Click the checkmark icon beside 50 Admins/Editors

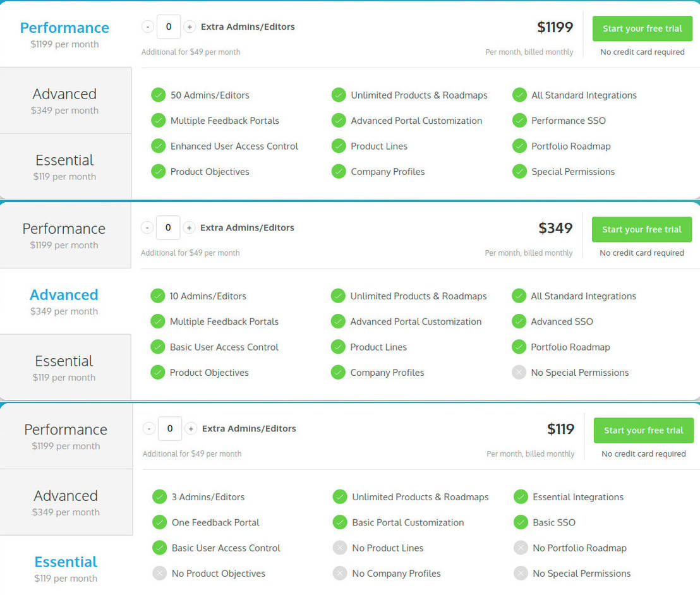point(158,95)
